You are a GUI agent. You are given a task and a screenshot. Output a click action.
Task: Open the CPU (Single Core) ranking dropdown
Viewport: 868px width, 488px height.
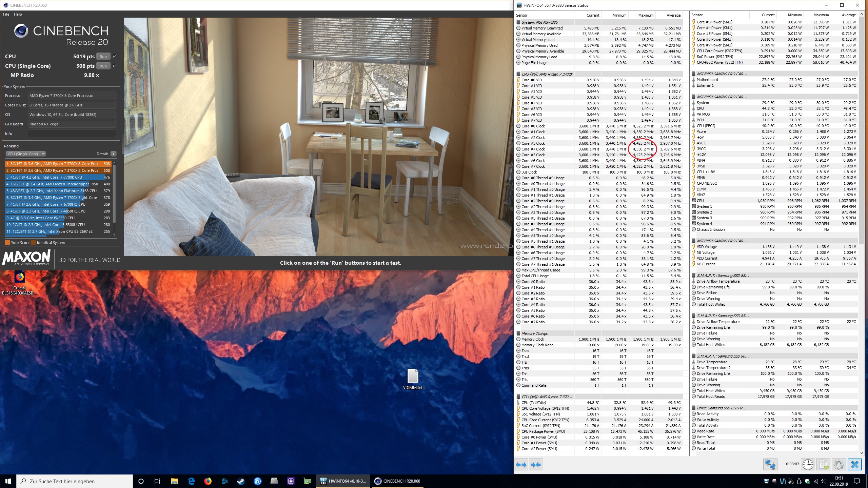coord(26,154)
